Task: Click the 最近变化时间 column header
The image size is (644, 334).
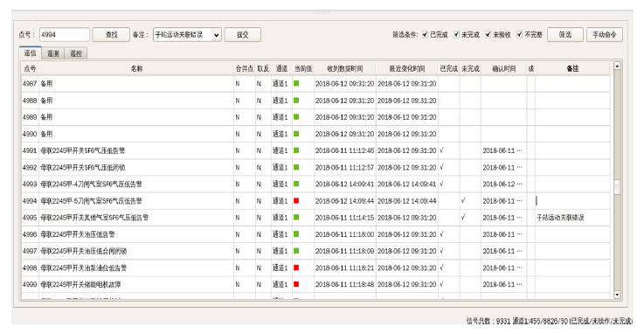Action: pos(407,68)
